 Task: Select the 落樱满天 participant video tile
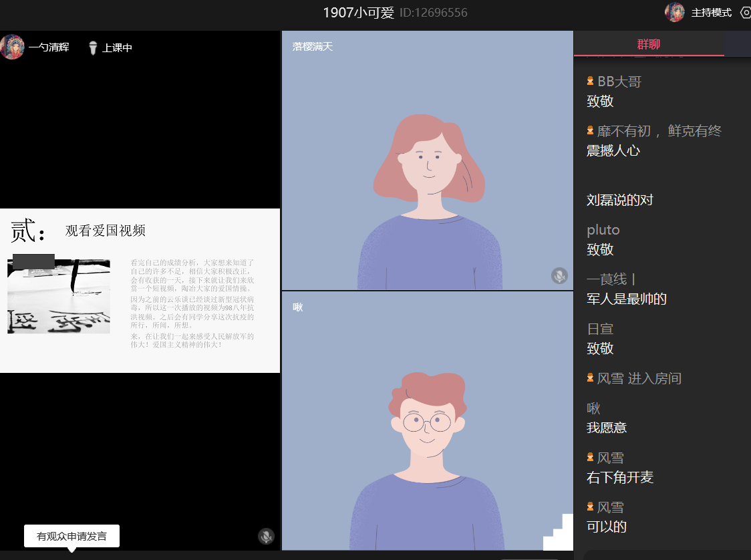pos(427,160)
